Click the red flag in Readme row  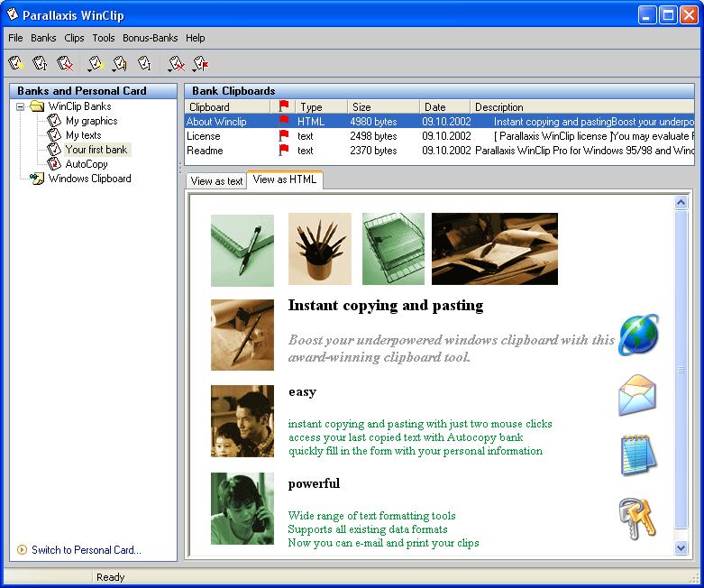pyautogui.click(x=284, y=150)
